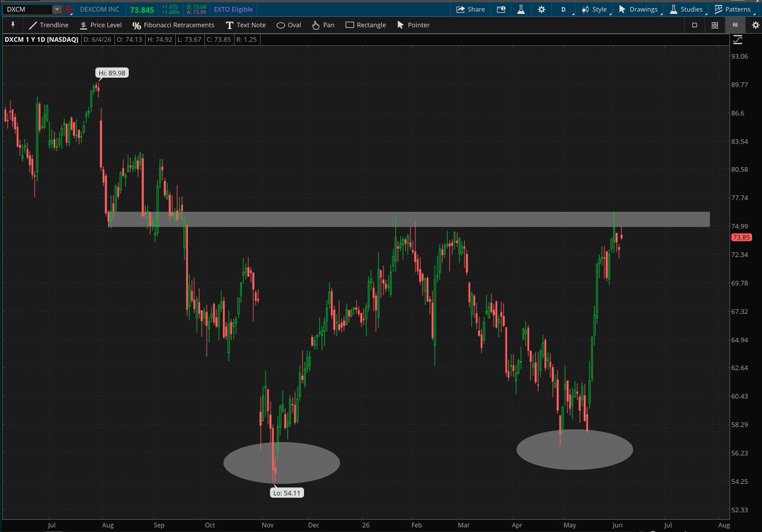Screen dimensions: 762x532
Task: Click the 56.23 price axis label
Action: pyautogui.click(x=740, y=453)
